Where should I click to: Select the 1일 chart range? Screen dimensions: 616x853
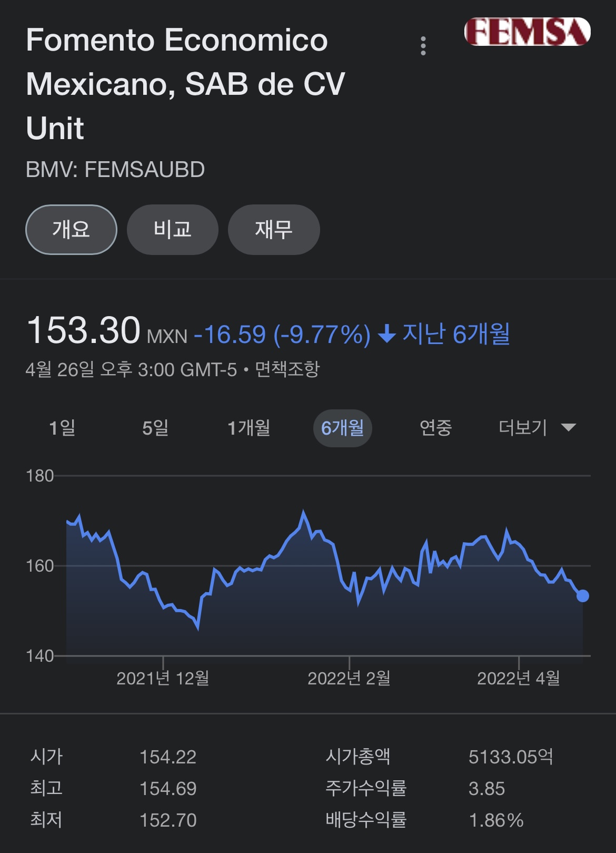click(62, 428)
